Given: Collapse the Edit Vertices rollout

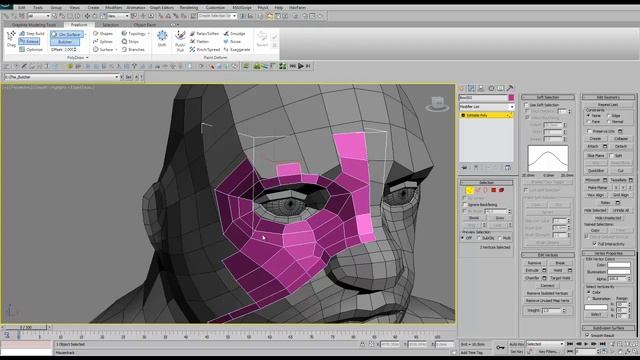Looking at the screenshot, I should click(x=548, y=255).
